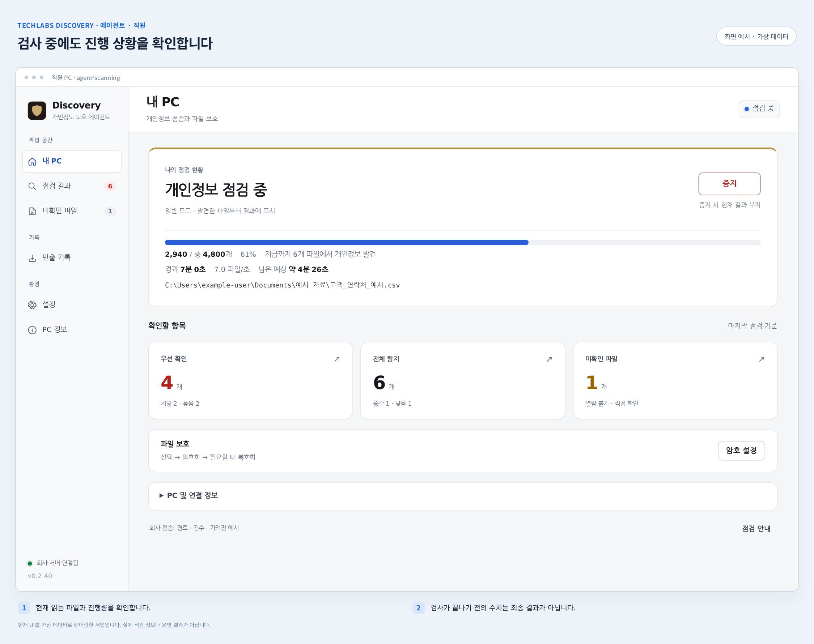814x644 pixels.
Task: Click the home icon beside 내 PC
Action: (33, 162)
